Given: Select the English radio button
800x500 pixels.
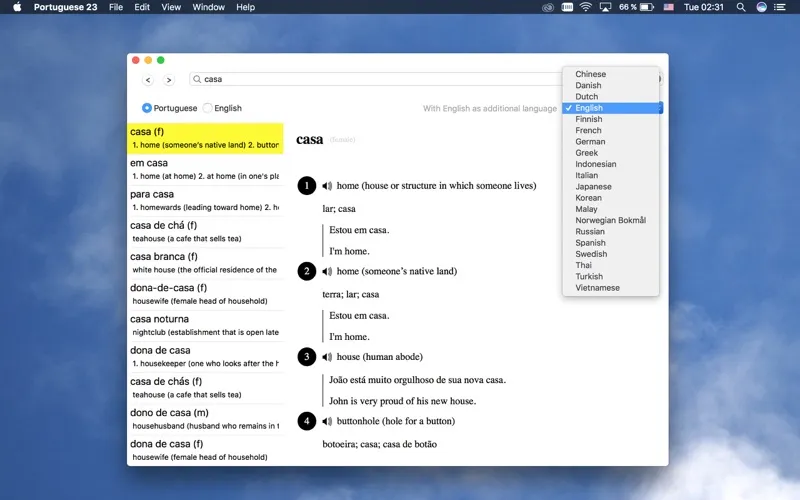Looking at the screenshot, I should 207,108.
